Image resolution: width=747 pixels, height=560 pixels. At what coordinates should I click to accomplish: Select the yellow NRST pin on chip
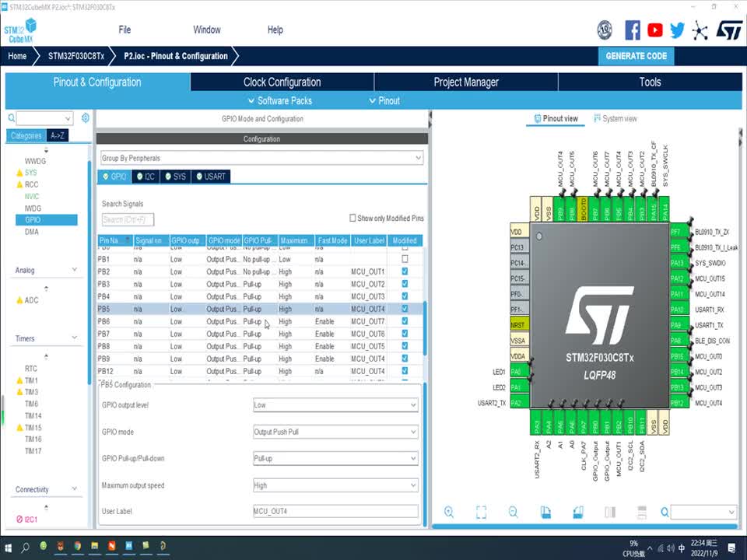tap(519, 325)
